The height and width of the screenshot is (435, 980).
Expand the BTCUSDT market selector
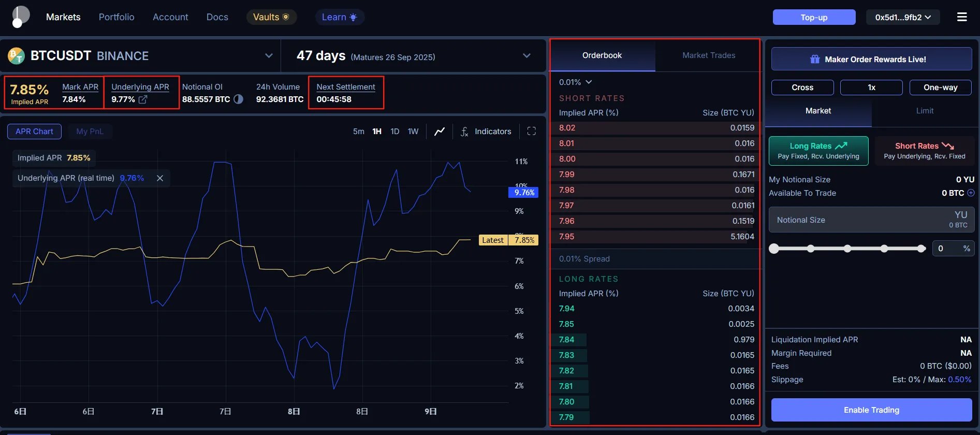pyautogui.click(x=269, y=55)
